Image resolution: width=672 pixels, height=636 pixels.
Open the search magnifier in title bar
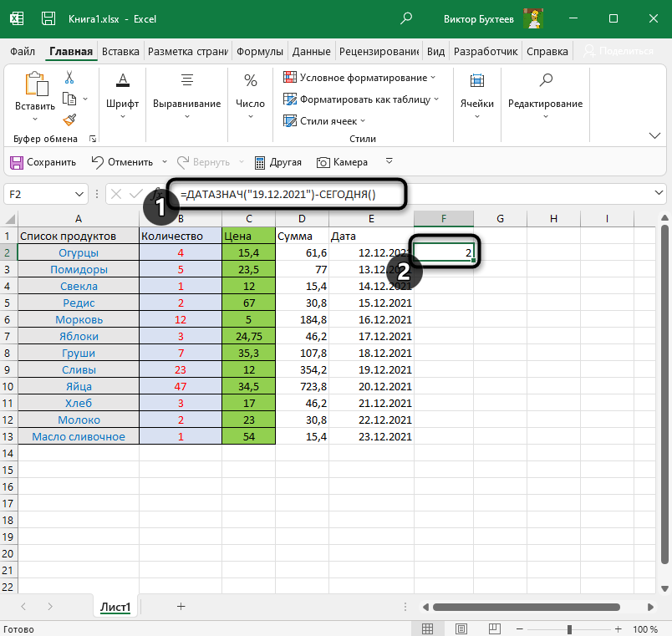[406, 18]
